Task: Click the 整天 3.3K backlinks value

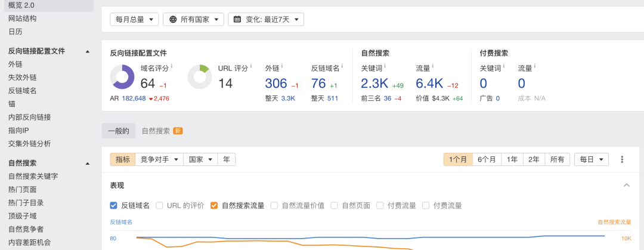Action: (288, 98)
